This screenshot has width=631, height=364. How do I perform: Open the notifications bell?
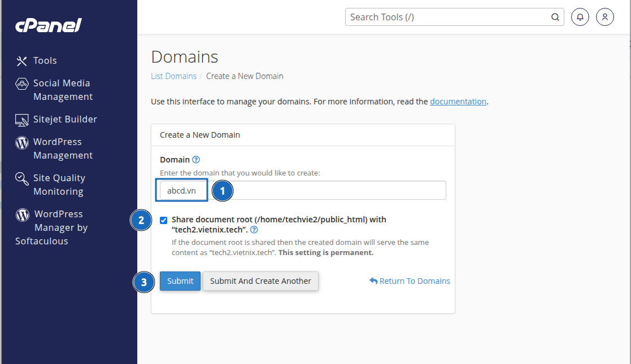pos(580,17)
